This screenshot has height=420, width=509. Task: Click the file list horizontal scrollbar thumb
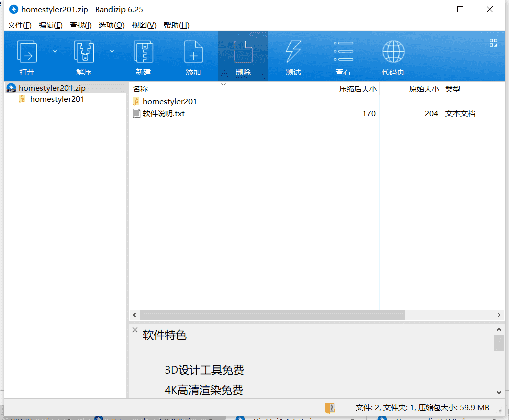272,315
